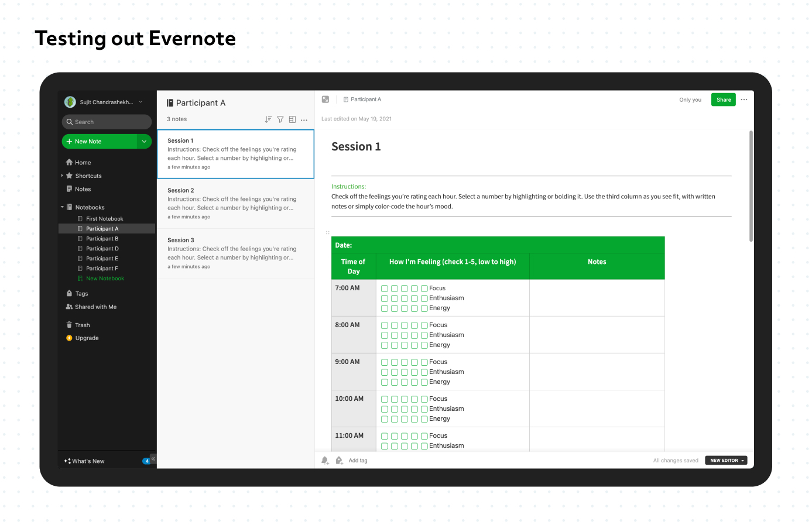Check first Focus box at 9:00 AM

(x=385, y=362)
